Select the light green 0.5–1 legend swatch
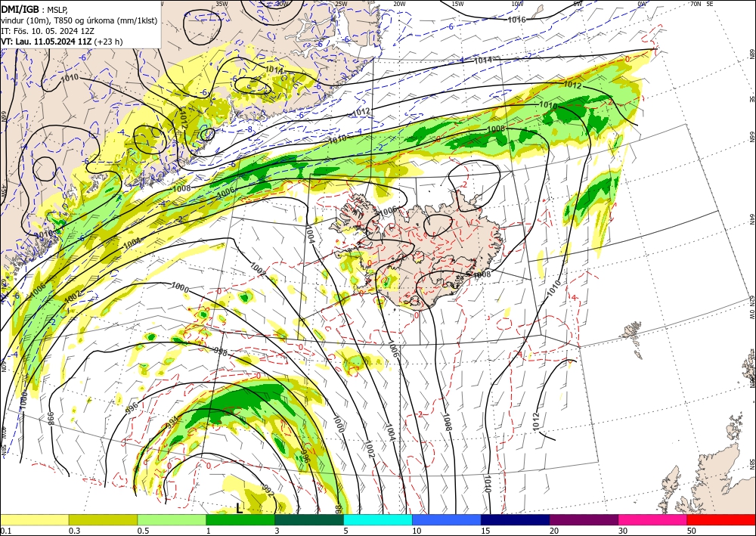This screenshot has width=756, height=536. (x=172, y=519)
